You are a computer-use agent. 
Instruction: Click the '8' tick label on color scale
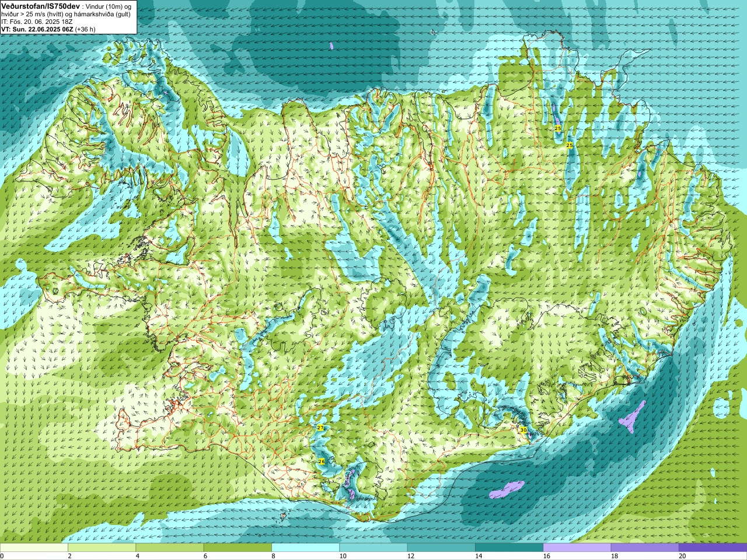[273, 556]
